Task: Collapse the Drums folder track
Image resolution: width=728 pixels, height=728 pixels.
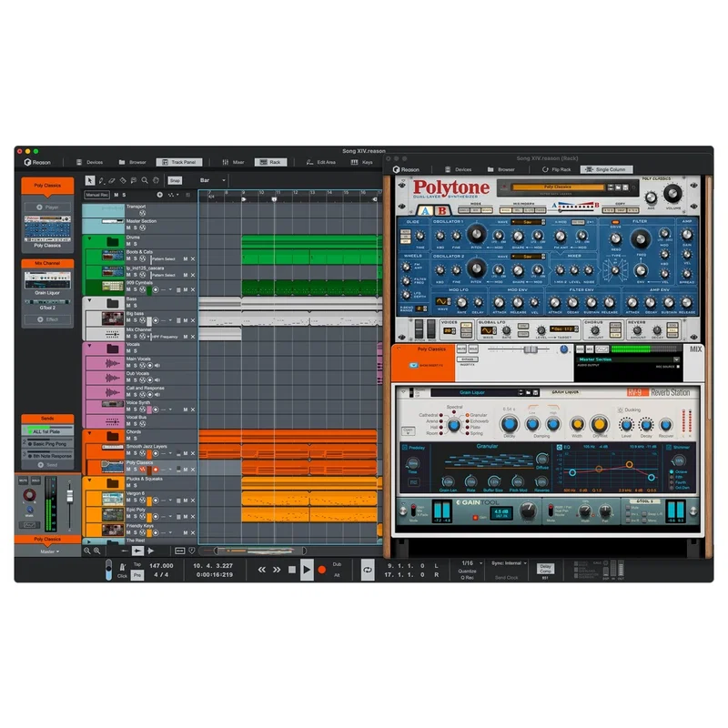Action: tap(89, 238)
